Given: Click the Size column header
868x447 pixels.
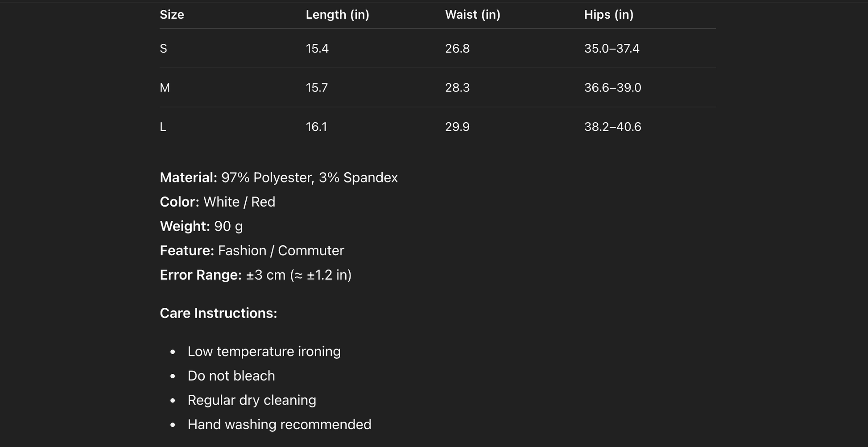Looking at the screenshot, I should click(172, 15).
